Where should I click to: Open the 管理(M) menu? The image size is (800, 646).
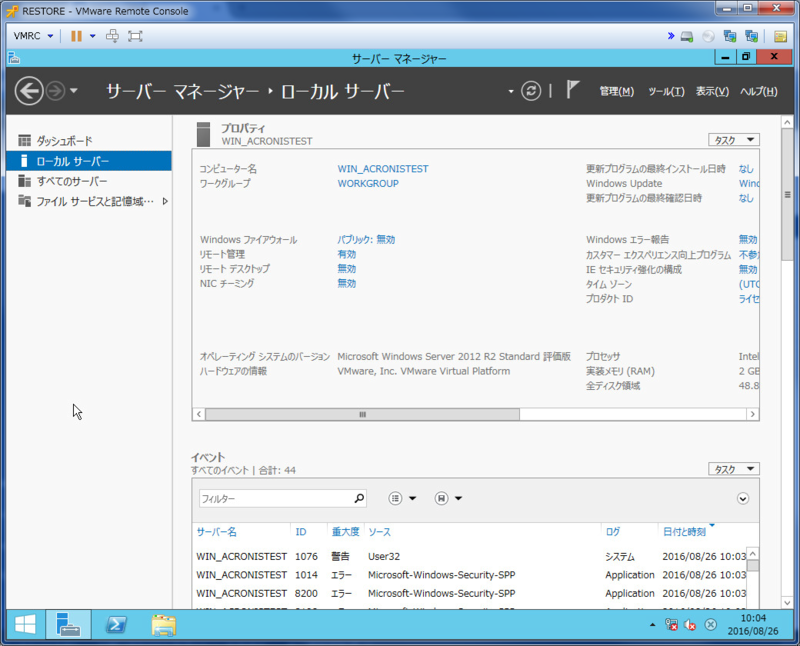pyautogui.click(x=616, y=92)
